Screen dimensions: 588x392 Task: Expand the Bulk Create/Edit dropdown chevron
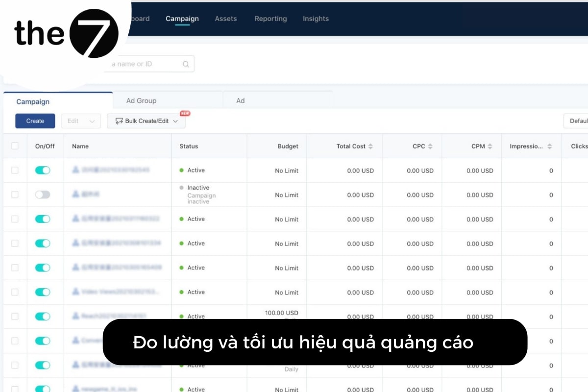[x=175, y=121]
